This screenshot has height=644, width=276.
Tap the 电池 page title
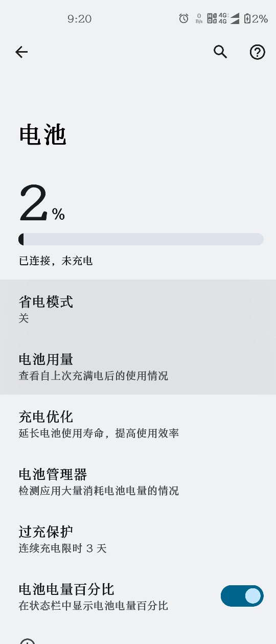[x=42, y=135]
